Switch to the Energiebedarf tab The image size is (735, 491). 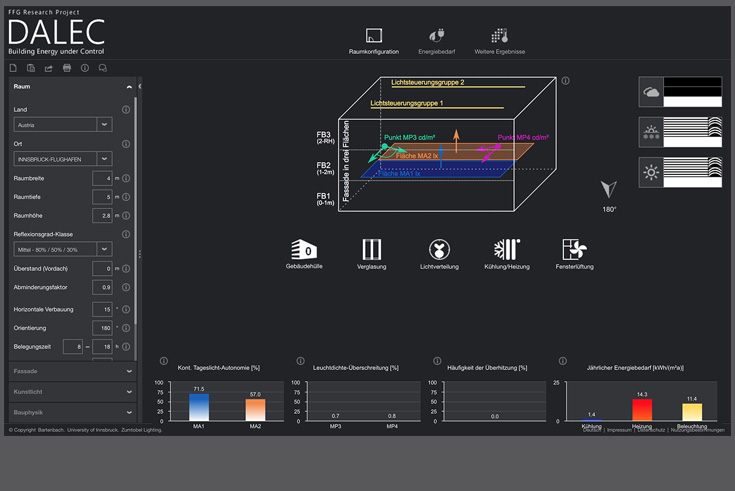(437, 40)
